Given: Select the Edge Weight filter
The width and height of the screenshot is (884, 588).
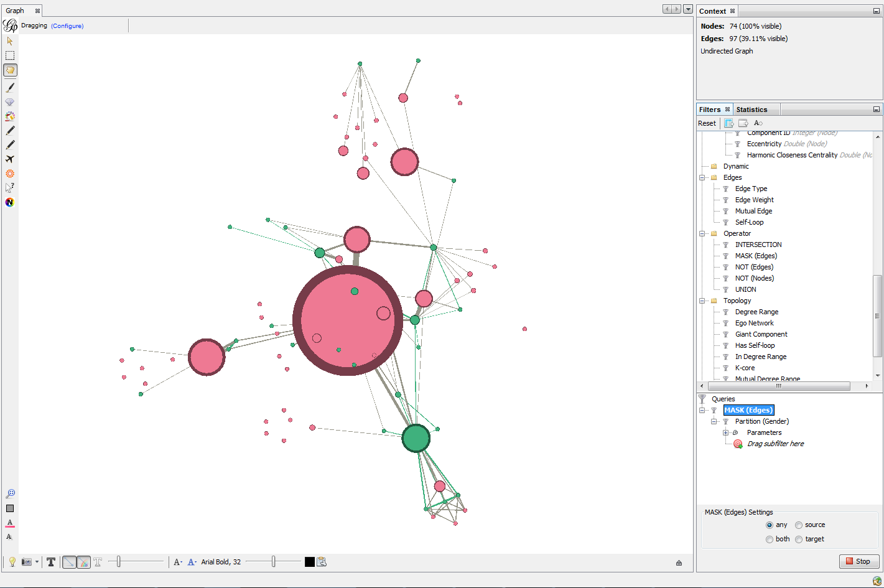Looking at the screenshot, I should point(754,200).
